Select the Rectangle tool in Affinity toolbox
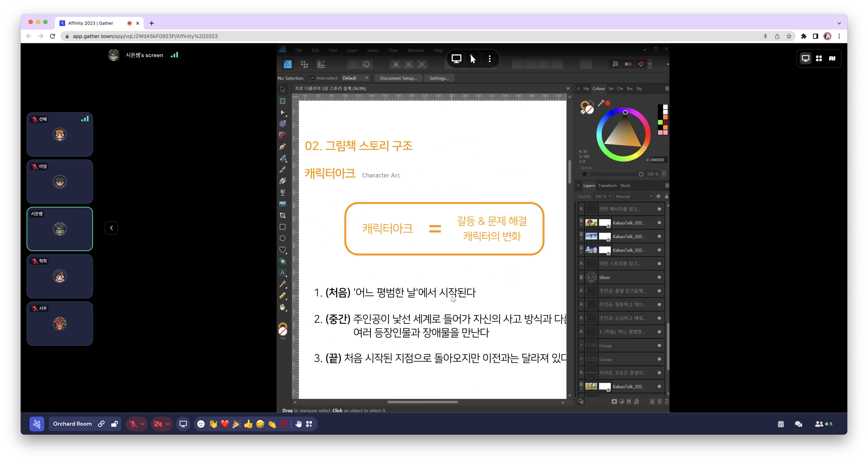The width and height of the screenshot is (868, 462). [283, 227]
